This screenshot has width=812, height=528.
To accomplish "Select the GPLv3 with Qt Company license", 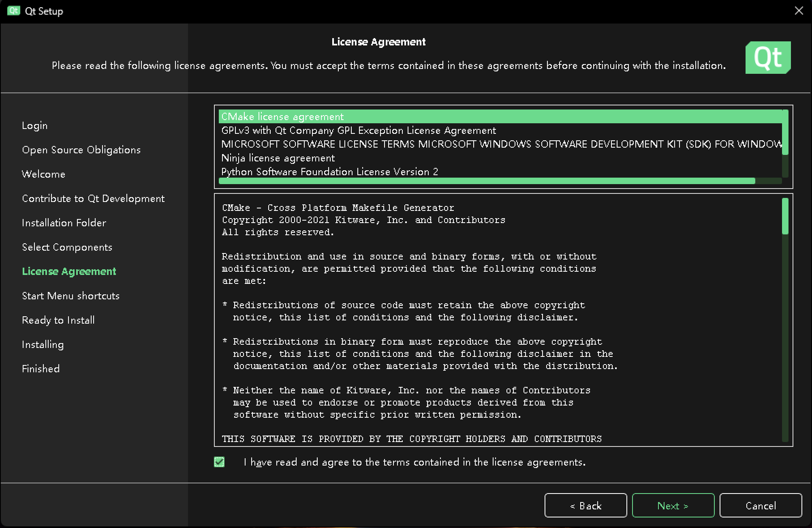I will [x=358, y=130].
